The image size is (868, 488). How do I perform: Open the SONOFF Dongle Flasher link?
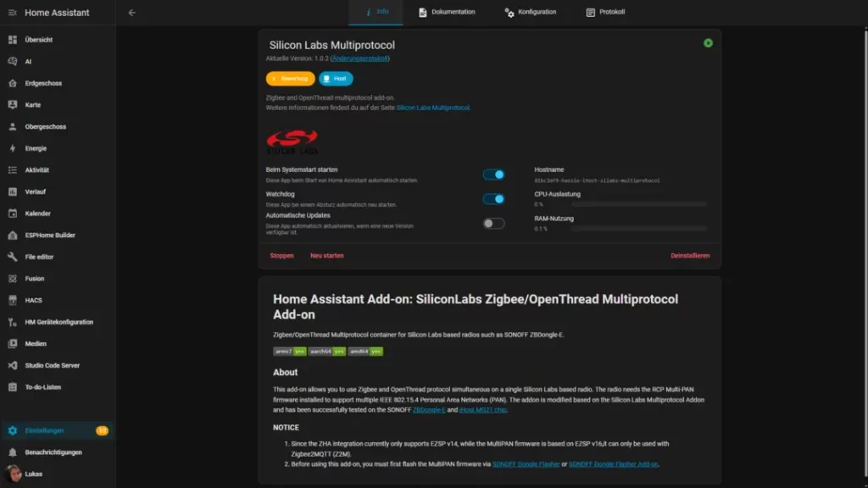pyautogui.click(x=526, y=464)
